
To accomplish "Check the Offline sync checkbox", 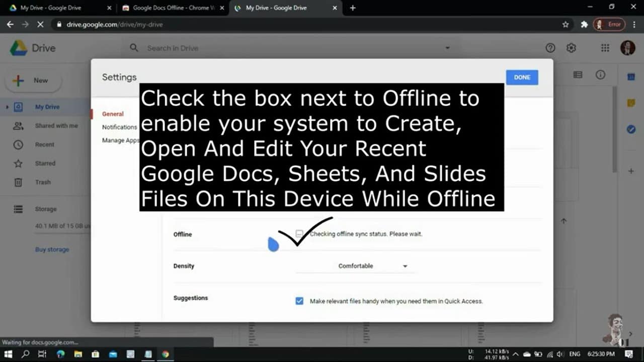I will pos(299,234).
